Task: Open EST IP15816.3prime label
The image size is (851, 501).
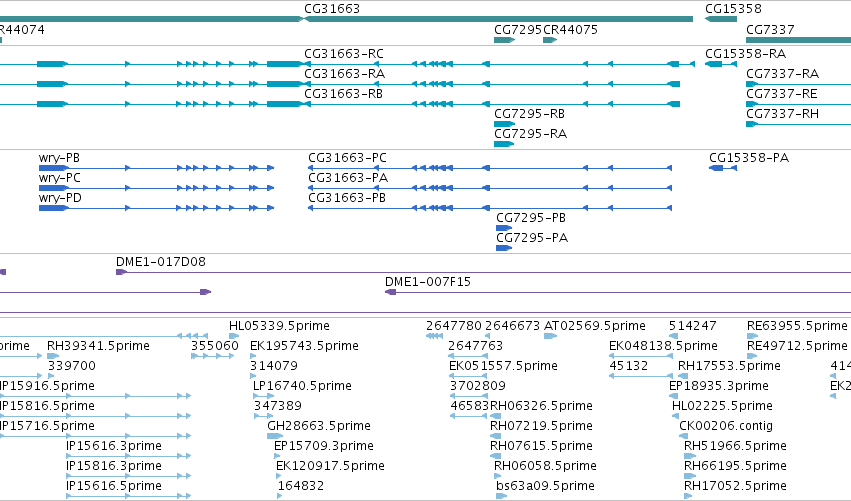Action: tap(113, 467)
